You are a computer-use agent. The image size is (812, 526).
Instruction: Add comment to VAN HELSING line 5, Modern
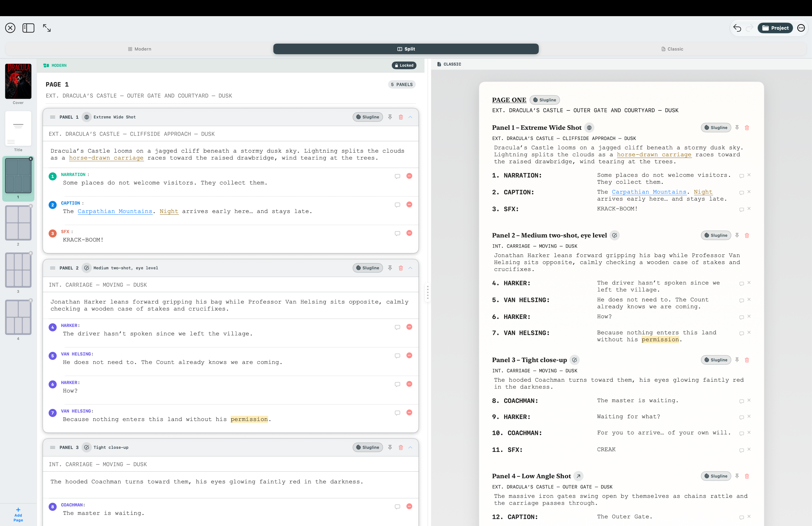397,356
